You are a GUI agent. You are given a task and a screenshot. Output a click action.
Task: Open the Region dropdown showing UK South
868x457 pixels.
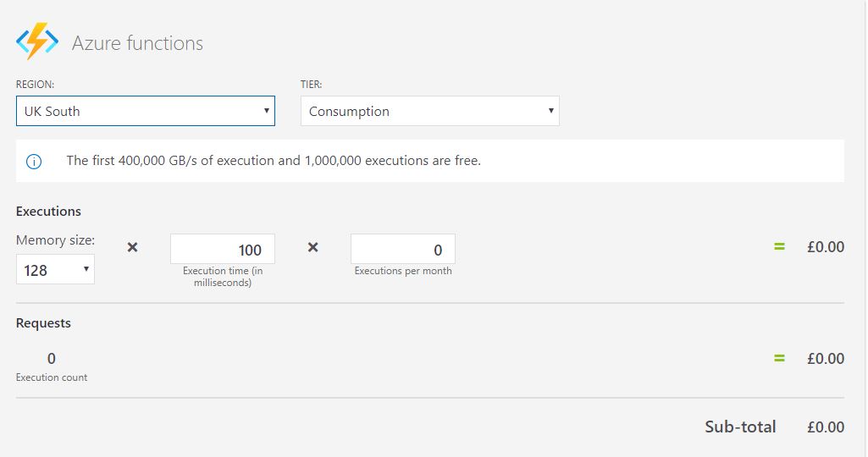(146, 111)
